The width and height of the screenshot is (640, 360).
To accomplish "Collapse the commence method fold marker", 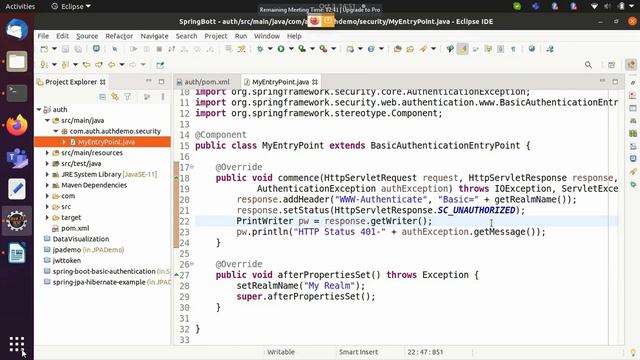I will point(192,167).
